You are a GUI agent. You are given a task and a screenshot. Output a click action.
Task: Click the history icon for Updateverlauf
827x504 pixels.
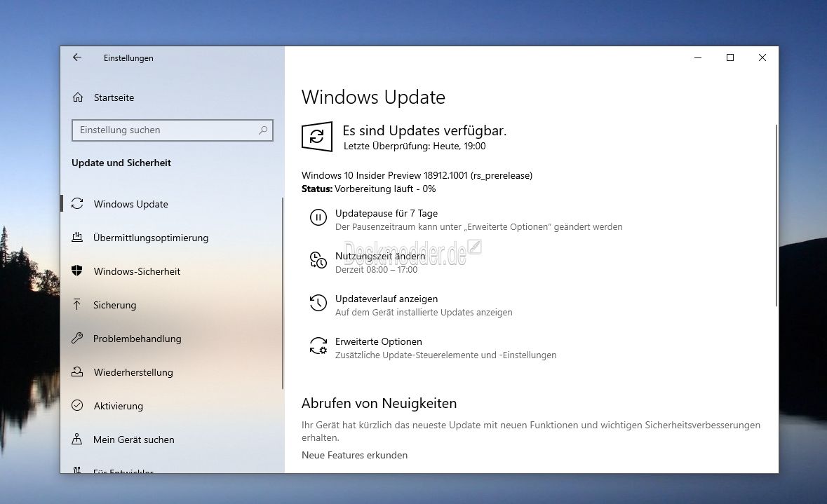pyautogui.click(x=318, y=303)
